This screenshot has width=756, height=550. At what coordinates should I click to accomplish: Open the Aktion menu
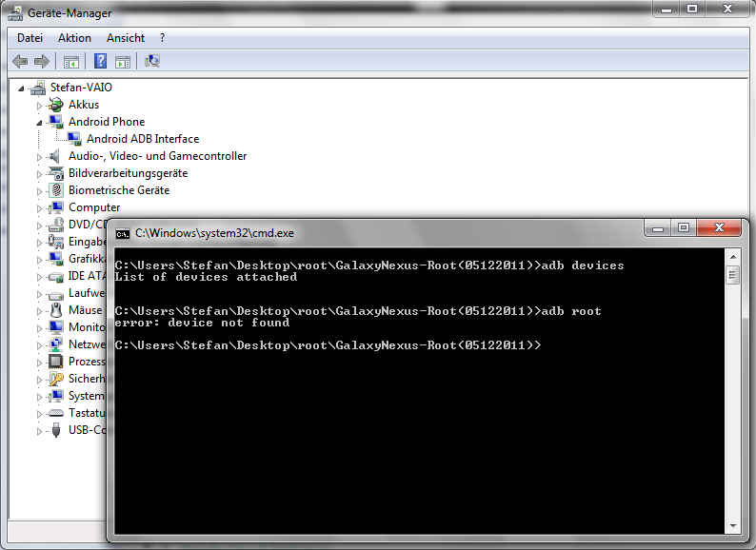[74, 38]
